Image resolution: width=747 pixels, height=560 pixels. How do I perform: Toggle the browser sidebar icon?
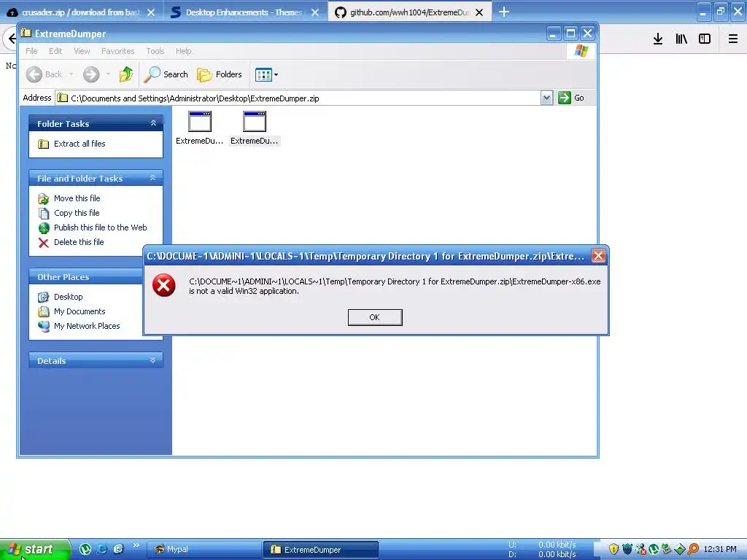click(705, 39)
